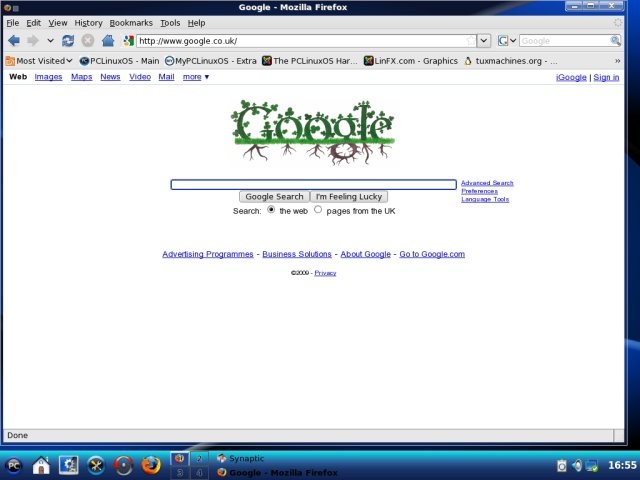Click the Home folder icon in taskbar

[x=41, y=465]
